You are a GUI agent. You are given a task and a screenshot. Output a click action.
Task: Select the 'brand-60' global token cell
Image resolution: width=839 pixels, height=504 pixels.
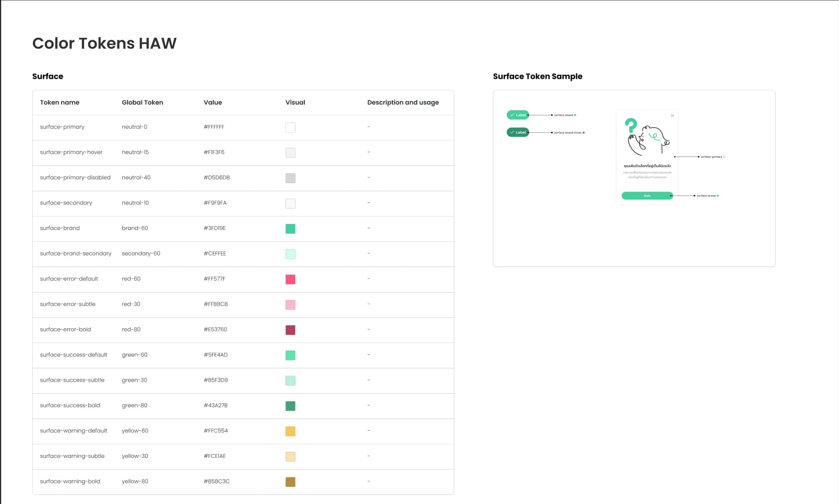pos(135,228)
